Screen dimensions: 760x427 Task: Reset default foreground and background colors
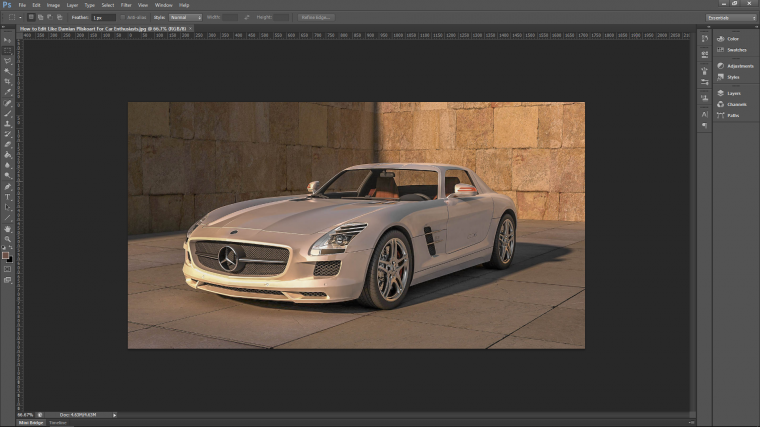[4, 248]
